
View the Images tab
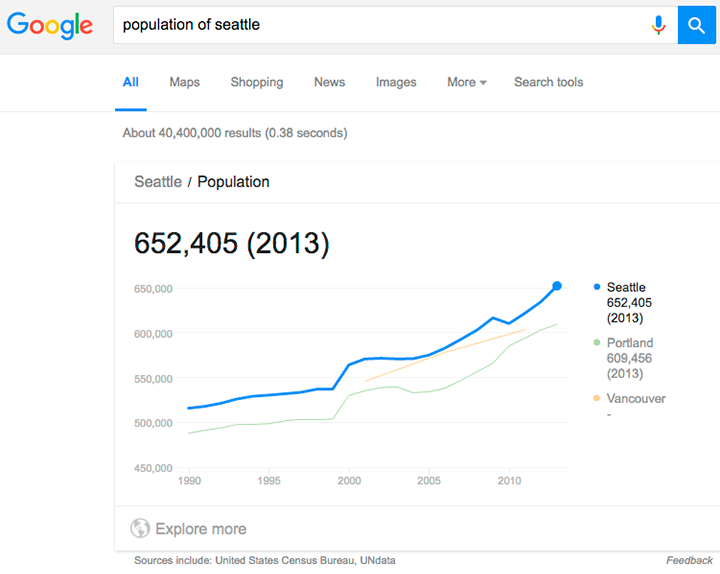(396, 82)
